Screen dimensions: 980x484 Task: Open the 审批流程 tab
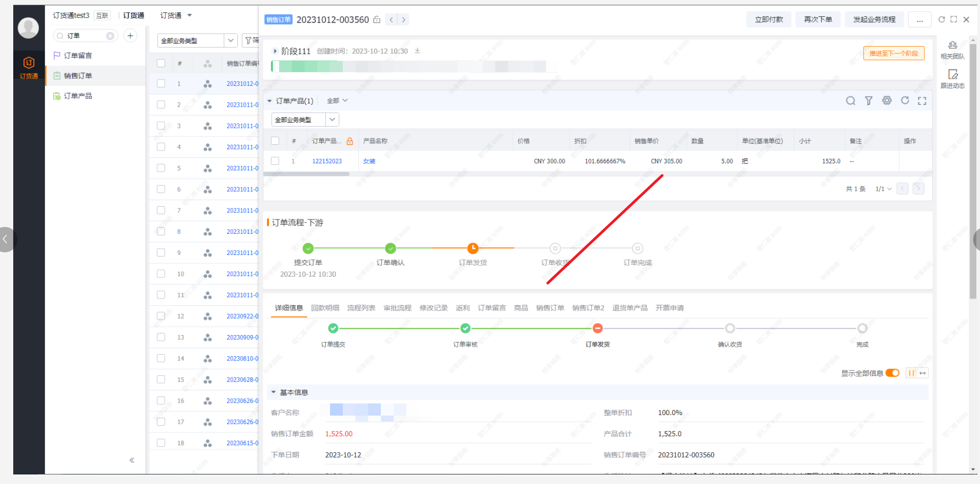pos(397,307)
